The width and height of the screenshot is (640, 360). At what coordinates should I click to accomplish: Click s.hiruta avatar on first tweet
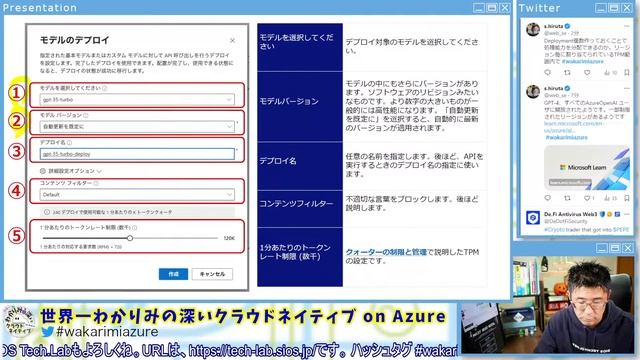tap(533, 29)
